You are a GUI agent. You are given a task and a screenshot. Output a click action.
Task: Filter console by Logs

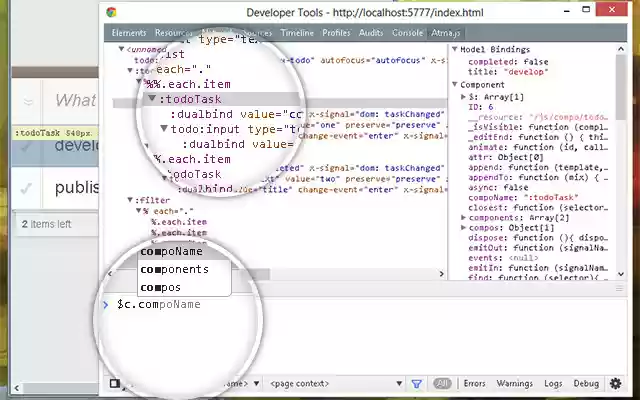[x=553, y=384]
